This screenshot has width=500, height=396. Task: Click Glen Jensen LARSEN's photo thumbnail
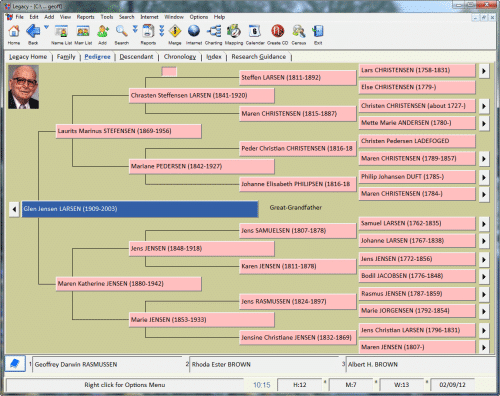23,87
